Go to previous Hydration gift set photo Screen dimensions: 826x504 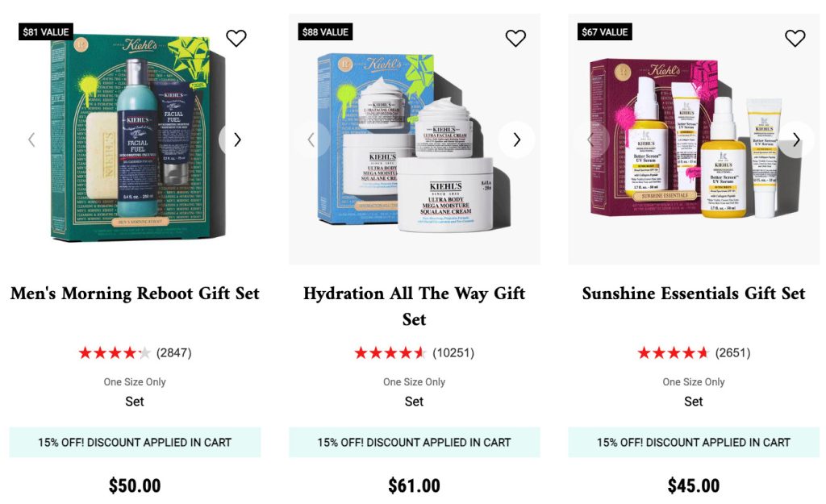click(311, 140)
